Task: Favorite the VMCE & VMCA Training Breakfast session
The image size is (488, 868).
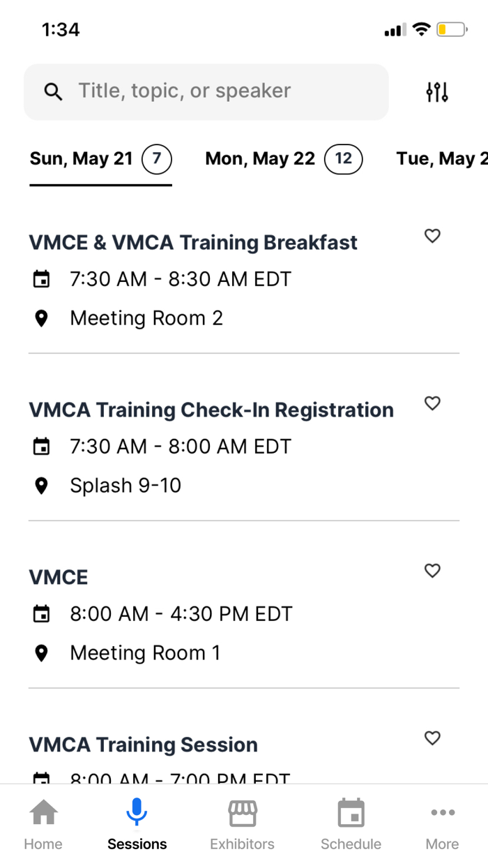Action: [x=432, y=237]
